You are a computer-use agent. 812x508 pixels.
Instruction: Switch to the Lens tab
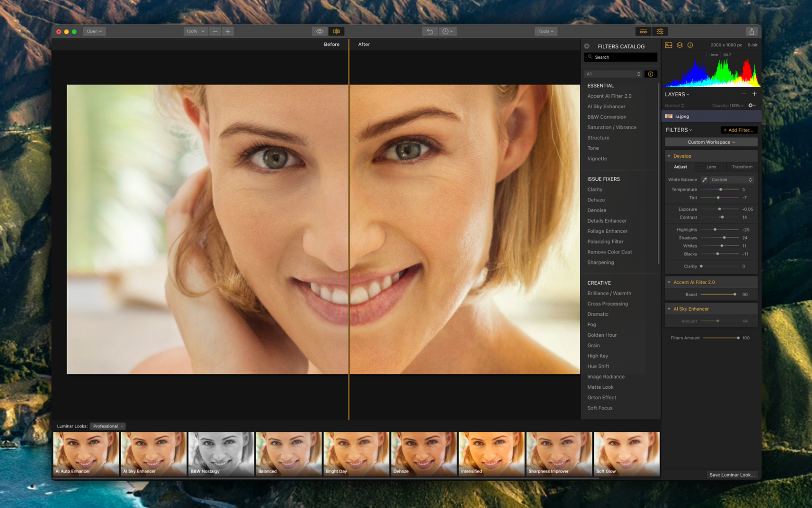coord(711,167)
